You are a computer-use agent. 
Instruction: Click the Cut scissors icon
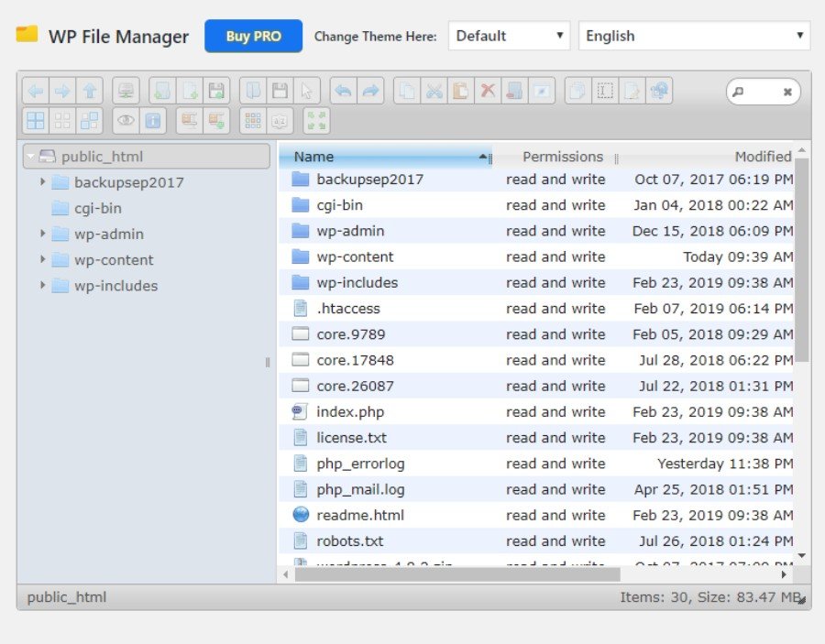coord(434,91)
